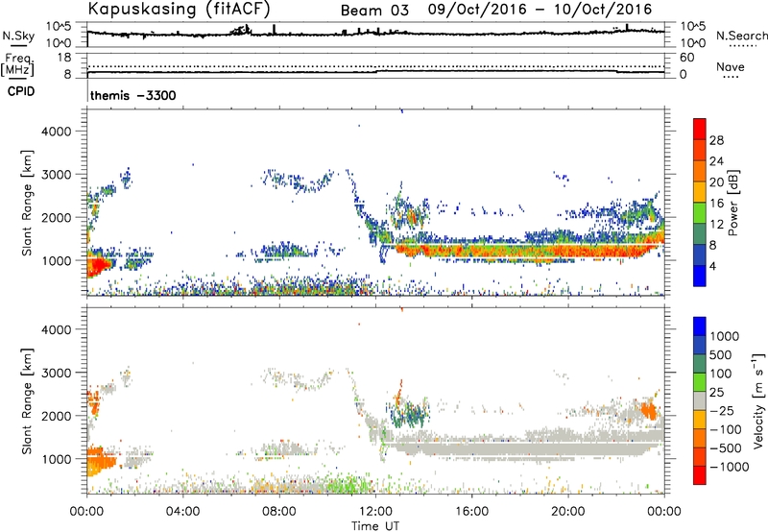The width and height of the screenshot is (768, 532).
Task: Click the '3000' tick of the velocity panel
Action: [57, 373]
